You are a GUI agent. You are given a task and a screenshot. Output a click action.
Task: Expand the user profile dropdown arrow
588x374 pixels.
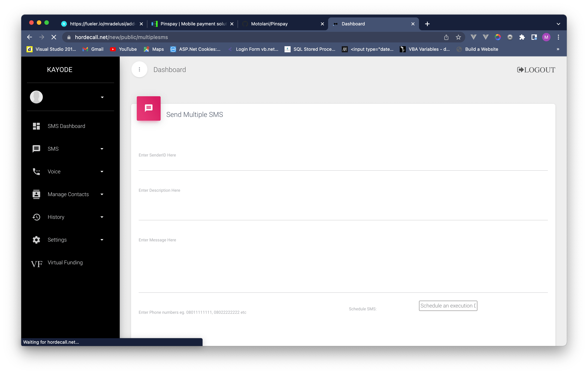[x=102, y=97]
